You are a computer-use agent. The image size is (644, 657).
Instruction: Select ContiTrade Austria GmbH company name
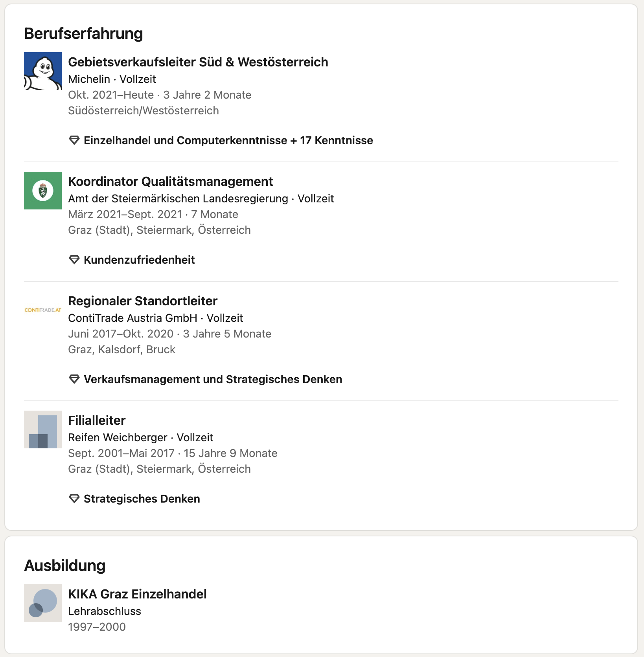point(133,318)
